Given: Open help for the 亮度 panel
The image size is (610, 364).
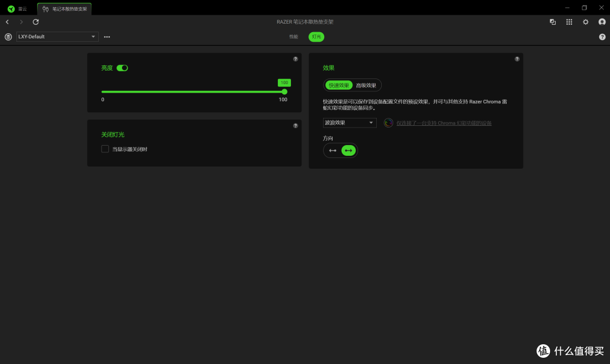Looking at the screenshot, I should pos(295,59).
